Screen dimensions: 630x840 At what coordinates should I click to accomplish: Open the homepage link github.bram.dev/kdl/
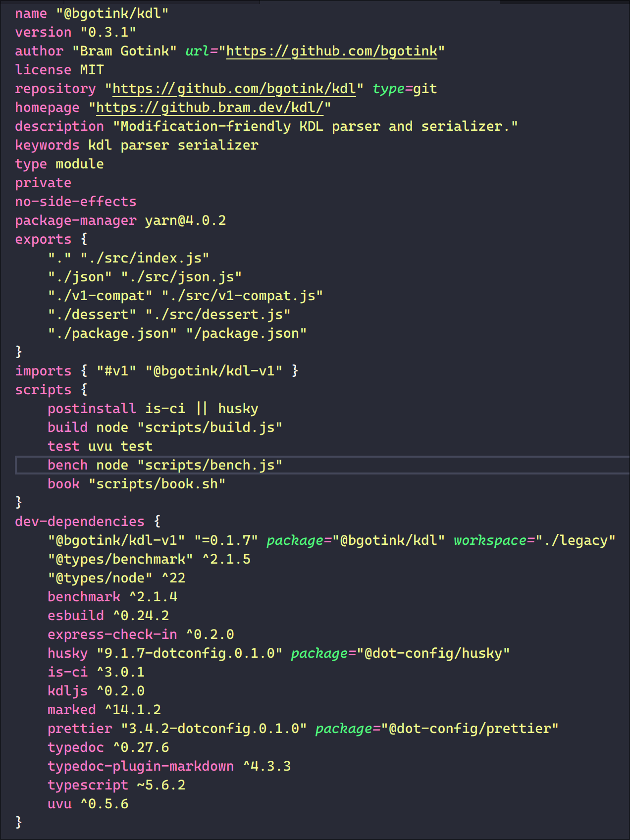point(210,107)
